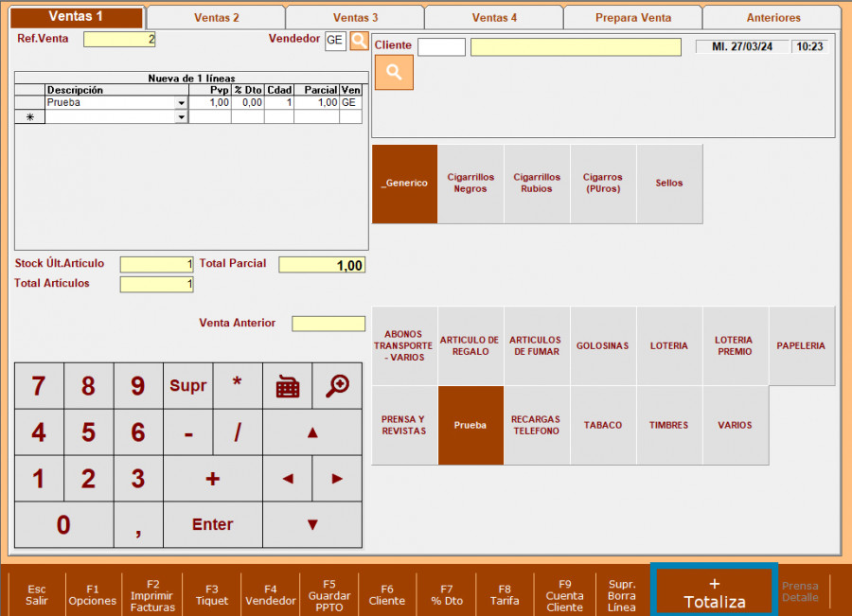Open the Prepara Venta tab
852x616 pixels.
tap(632, 18)
